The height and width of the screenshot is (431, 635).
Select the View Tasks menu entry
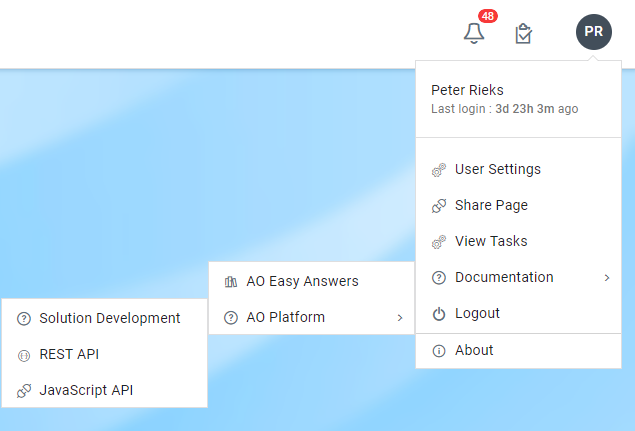[490, 241]
